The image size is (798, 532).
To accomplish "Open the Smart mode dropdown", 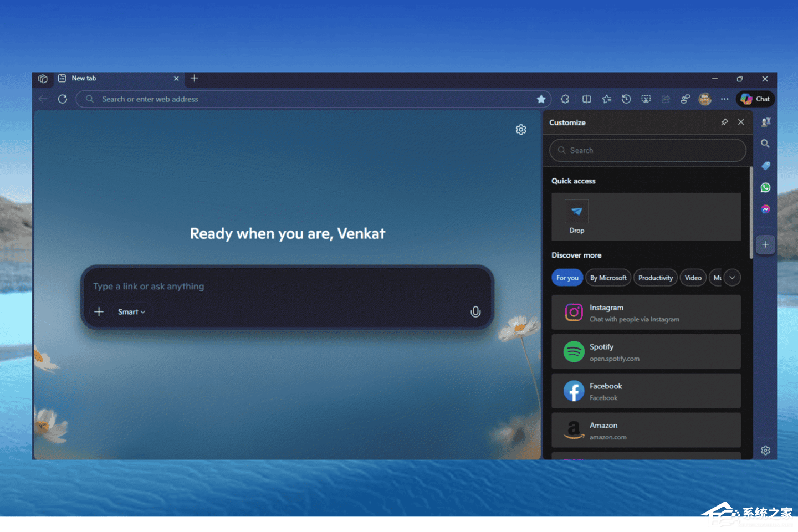I will click(131, 312).
